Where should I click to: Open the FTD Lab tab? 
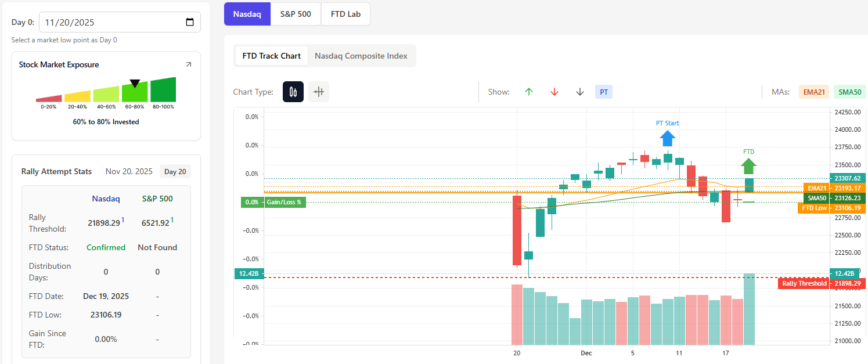pos(345,14)
